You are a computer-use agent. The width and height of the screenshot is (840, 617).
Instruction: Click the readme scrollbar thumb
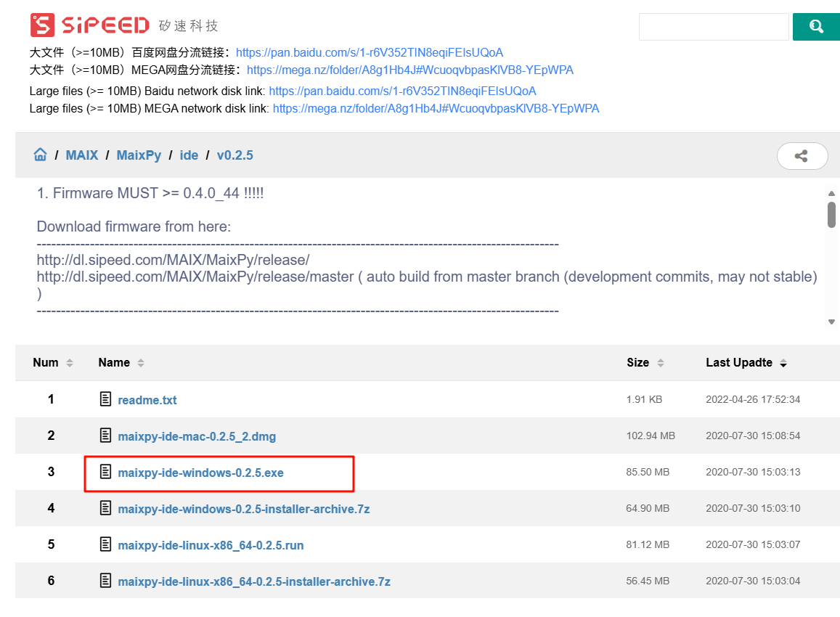pyautogui.click(x=831, y=215)
